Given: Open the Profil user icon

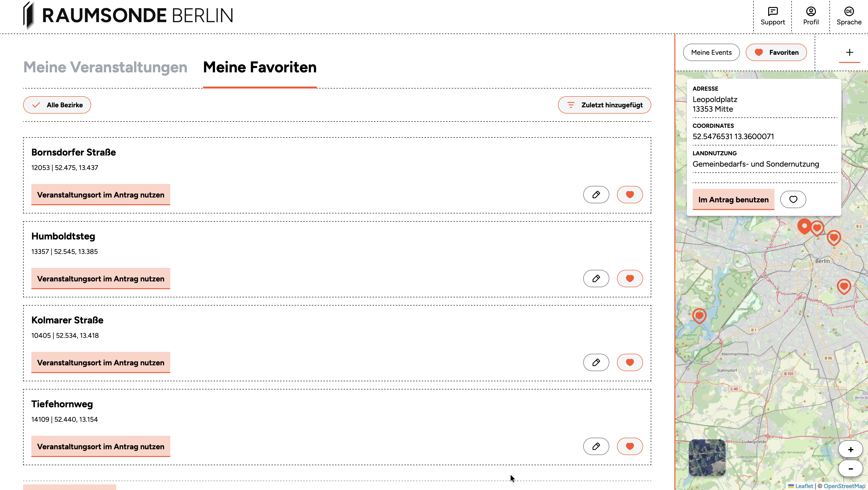Looking at the screenshot, I should 810,12.
